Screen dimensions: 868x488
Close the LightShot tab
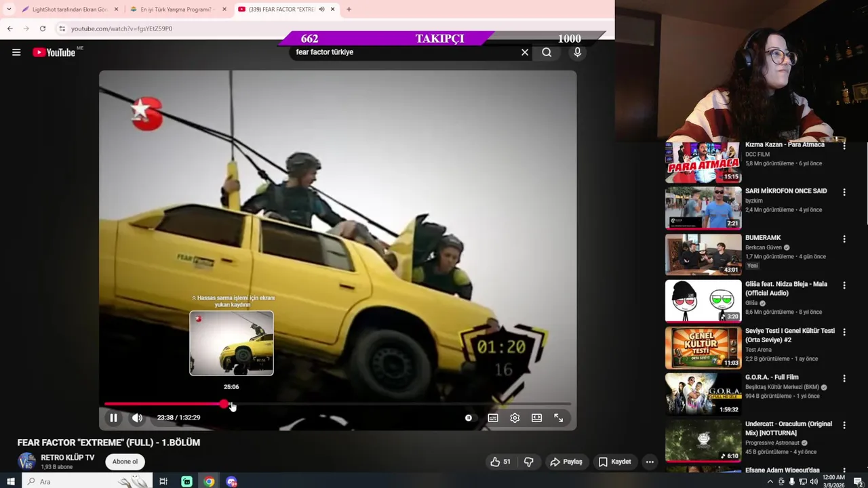116,9
